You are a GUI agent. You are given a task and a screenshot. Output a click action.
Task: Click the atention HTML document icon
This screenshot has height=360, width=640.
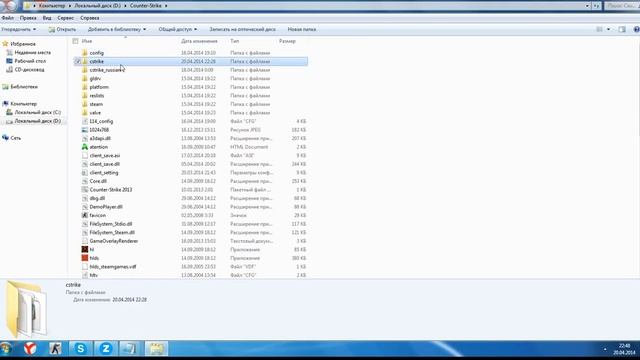tap(84, 147)
